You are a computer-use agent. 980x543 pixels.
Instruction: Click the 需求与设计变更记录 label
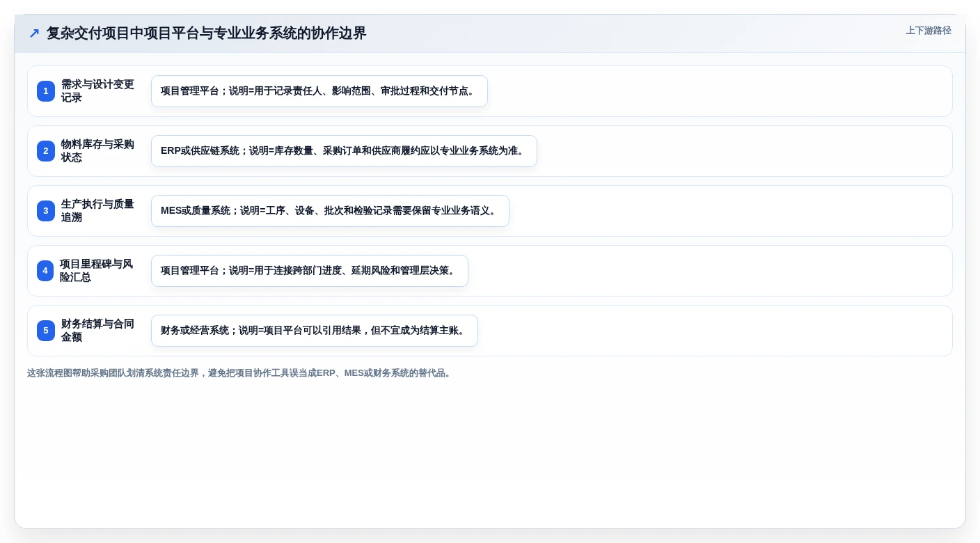[x=97, y=91]
